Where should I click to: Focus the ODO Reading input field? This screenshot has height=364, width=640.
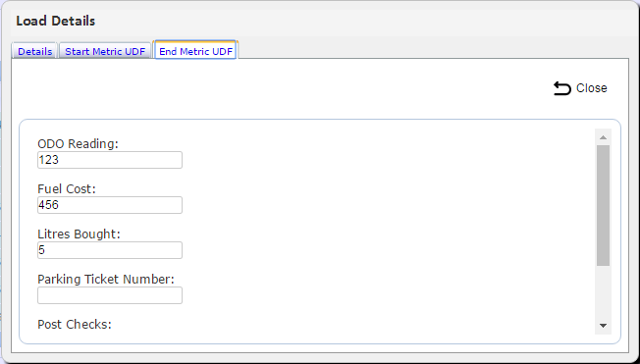[x=110, y=160]
